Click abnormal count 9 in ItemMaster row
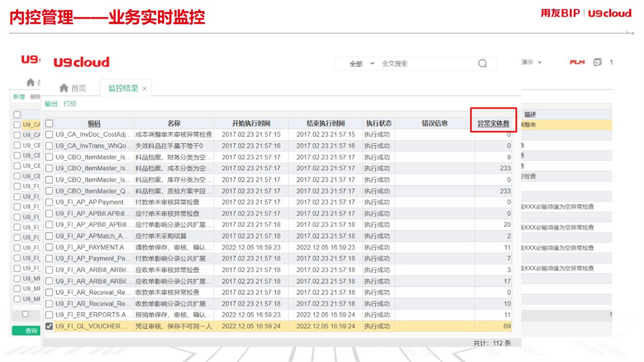The image size is (644, 362). click(x=509, y=157)
